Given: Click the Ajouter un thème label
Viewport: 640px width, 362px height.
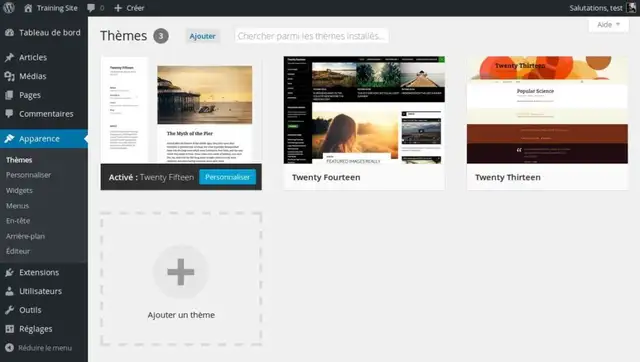Looking at the screenshot, I should click(181, 315).
